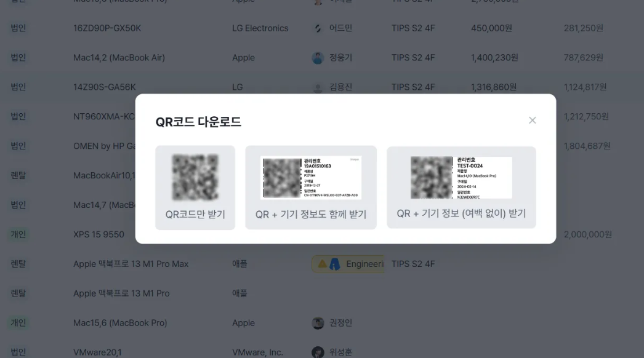The image size is (644, 358).
Task: Click the VMware20,1 asset name
Action: pyautogui.click(x=97, y=352)
